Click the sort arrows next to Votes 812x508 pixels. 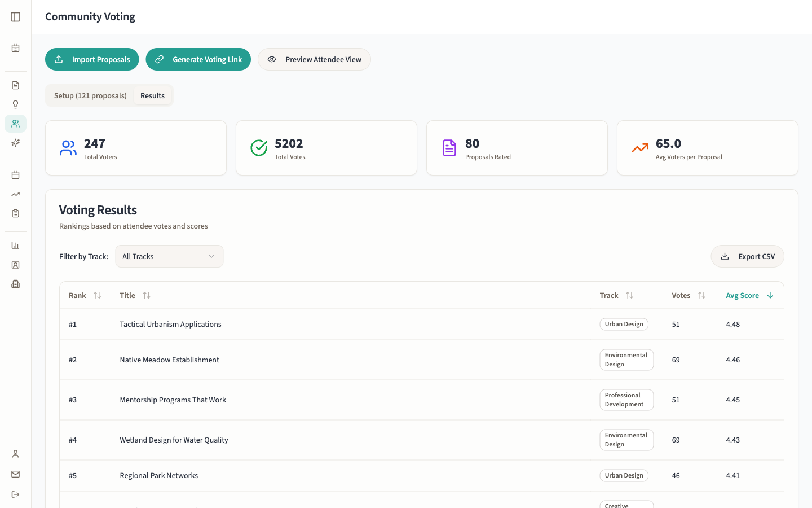(x=701, y=295)
